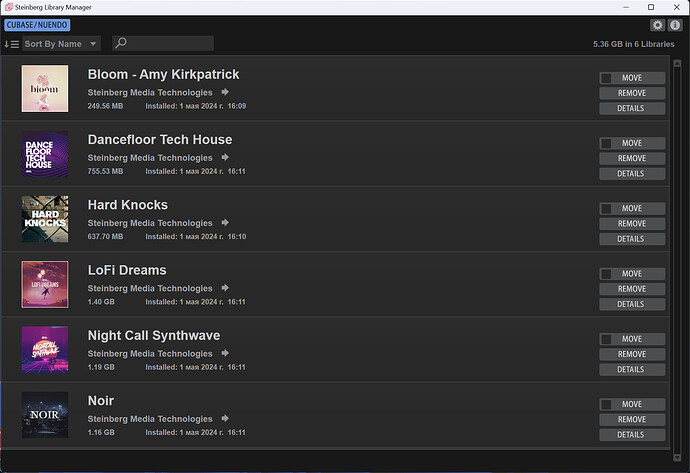
Task: Check the Move checkbox for Hard Knocks
Action: pyautogui.click(x=606, y=209)
